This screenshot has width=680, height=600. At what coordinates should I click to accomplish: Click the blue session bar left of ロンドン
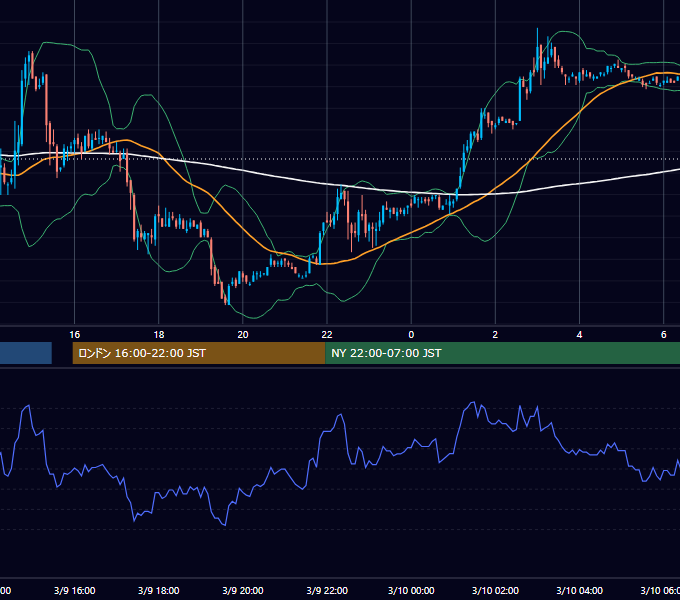coord(26,353)
